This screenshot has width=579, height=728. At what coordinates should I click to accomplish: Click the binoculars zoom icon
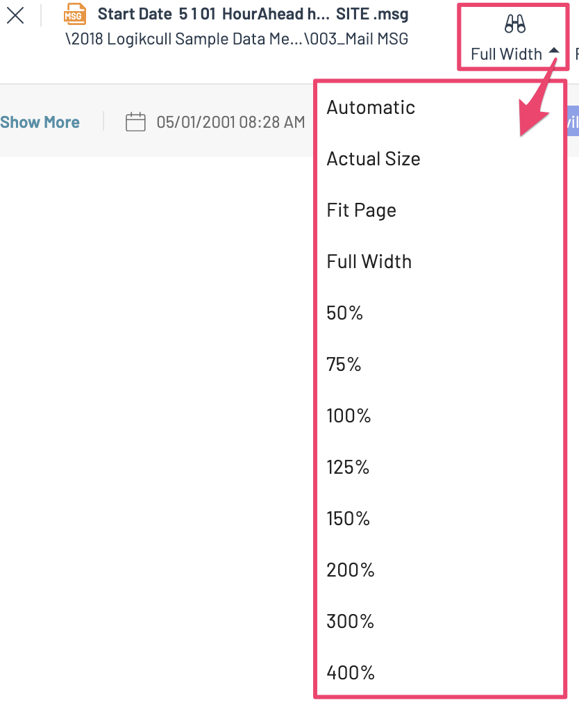point(514,25)
